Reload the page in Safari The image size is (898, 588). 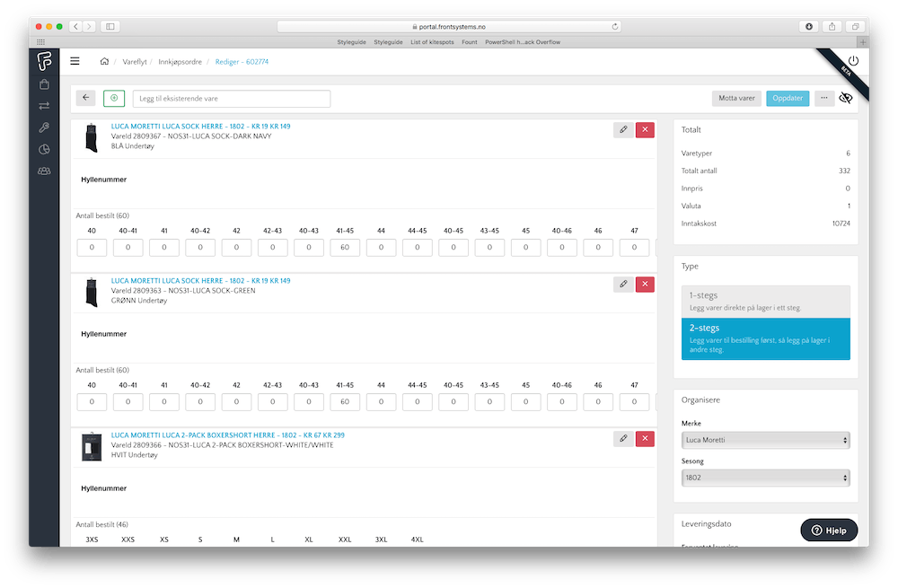615,26
